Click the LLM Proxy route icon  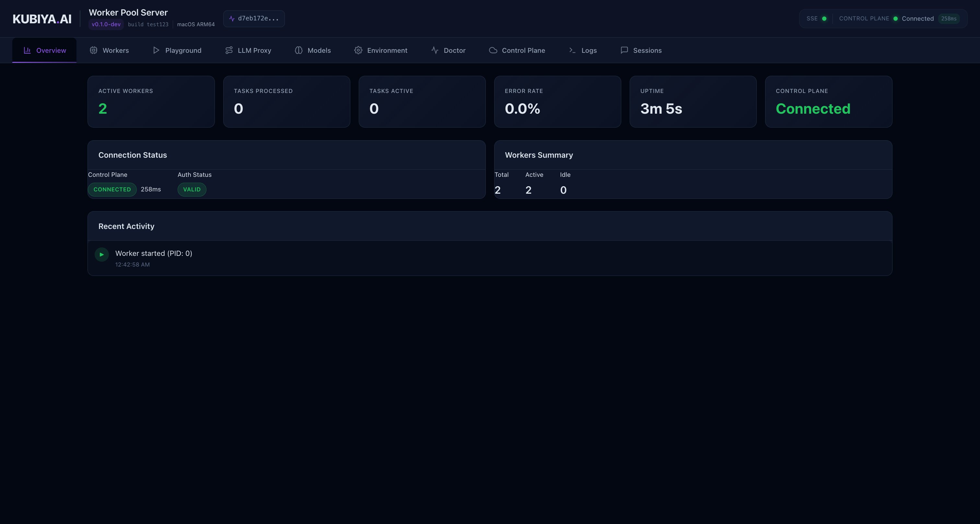(229, 50)
